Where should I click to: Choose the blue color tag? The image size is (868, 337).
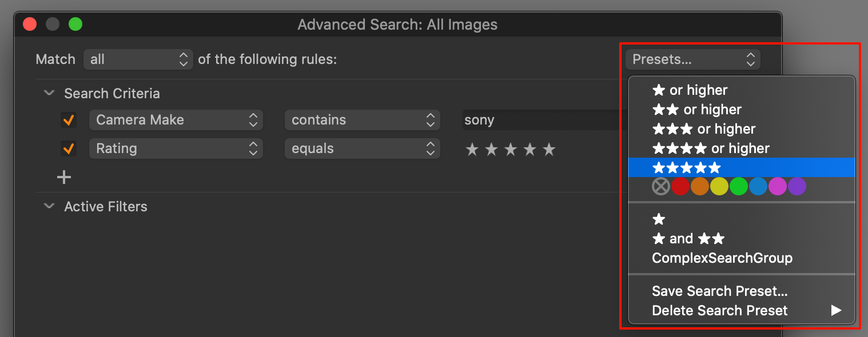tap(758, 186)
